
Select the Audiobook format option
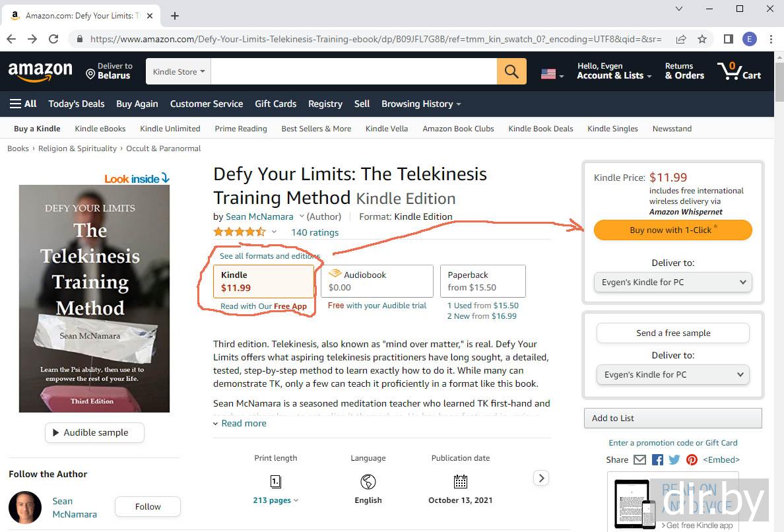pos(377,281)
